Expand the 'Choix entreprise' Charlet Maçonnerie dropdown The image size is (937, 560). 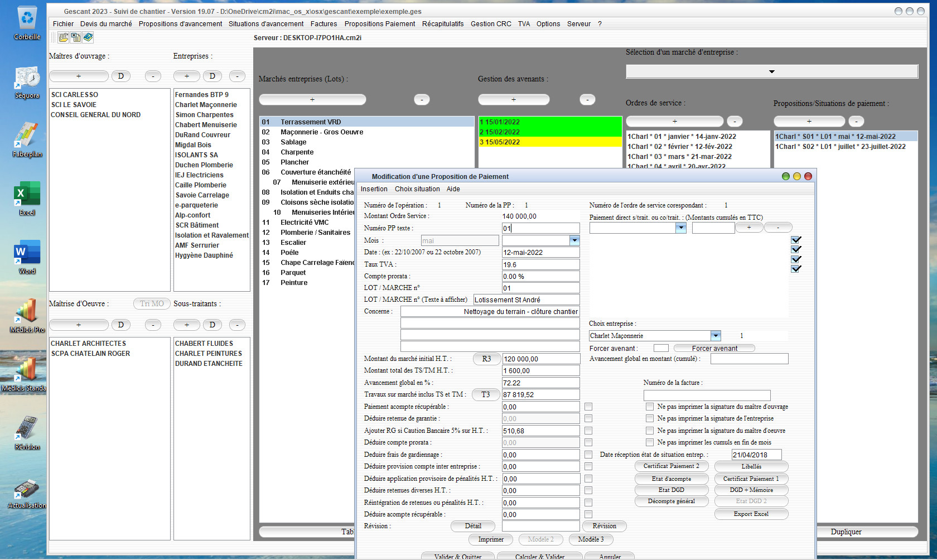pos(716,336)
